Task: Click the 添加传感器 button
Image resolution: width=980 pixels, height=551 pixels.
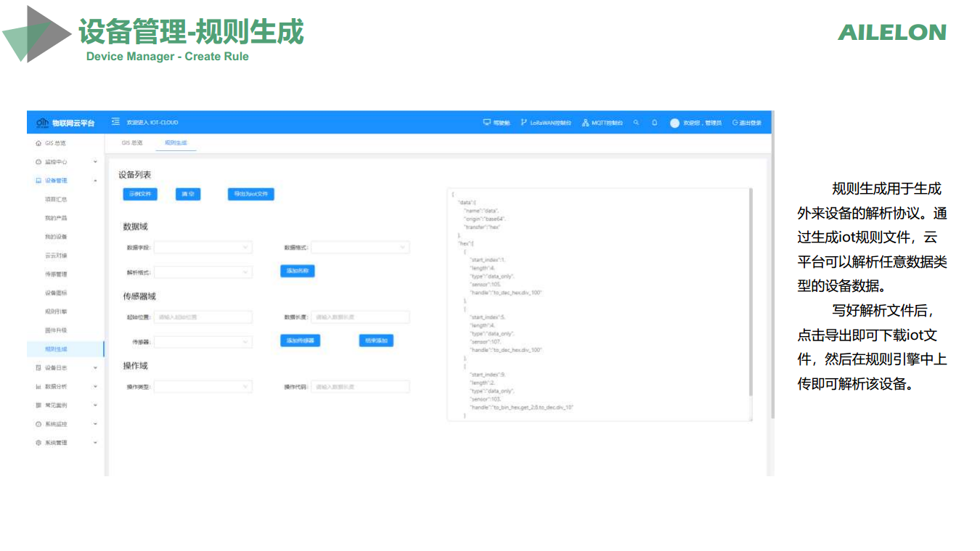Action: (300, 340)
